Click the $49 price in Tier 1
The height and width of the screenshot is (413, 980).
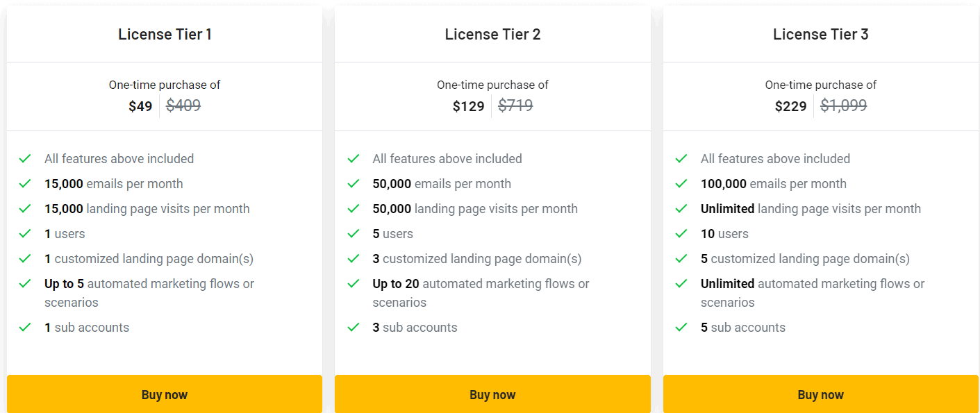[140, 106]
